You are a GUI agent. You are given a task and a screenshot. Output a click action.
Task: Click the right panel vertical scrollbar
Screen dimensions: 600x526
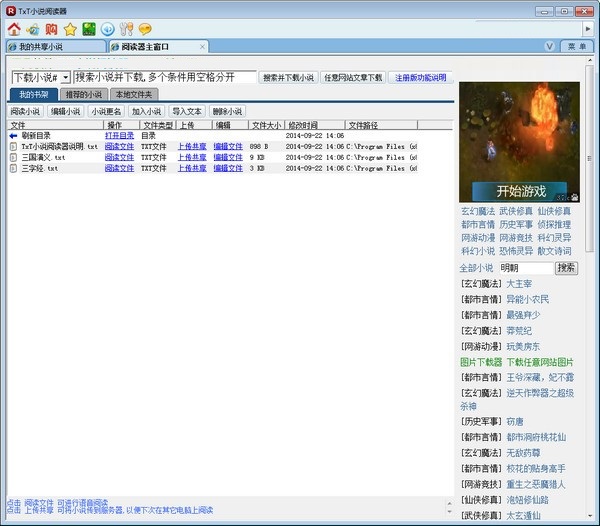[x=591, y=300]
